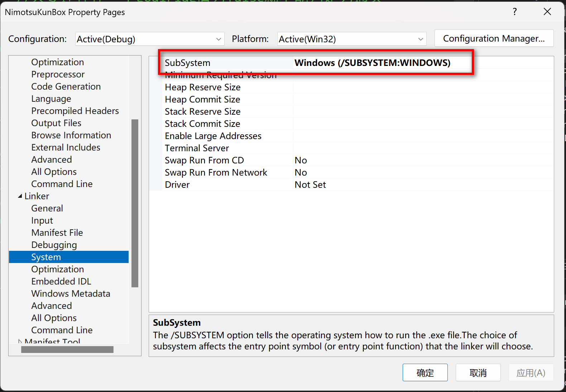Select the System tree item

pos(69,257)
